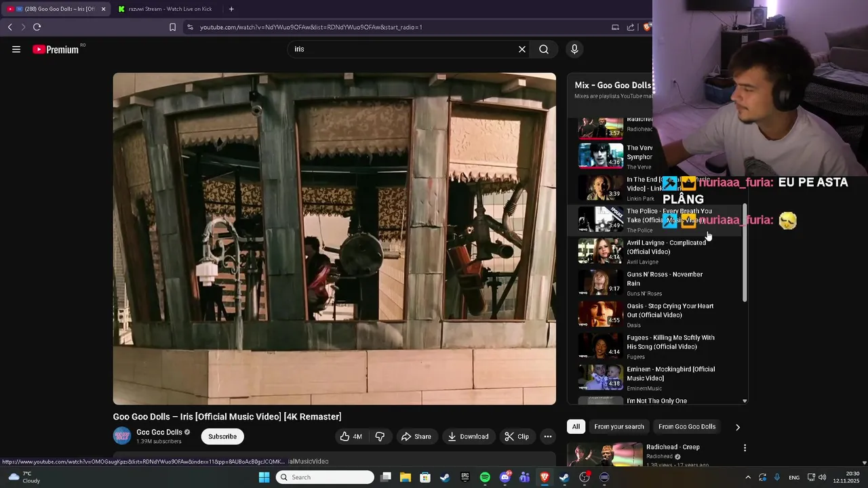Clear the 'iris' search text
The height and width of the screenshot is (488, 868).
click(522, 49)
